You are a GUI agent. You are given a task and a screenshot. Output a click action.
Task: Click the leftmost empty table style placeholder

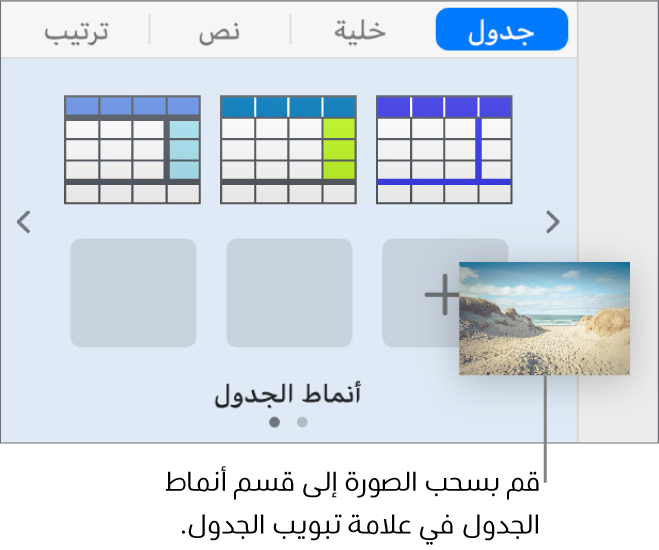[133, 293]
